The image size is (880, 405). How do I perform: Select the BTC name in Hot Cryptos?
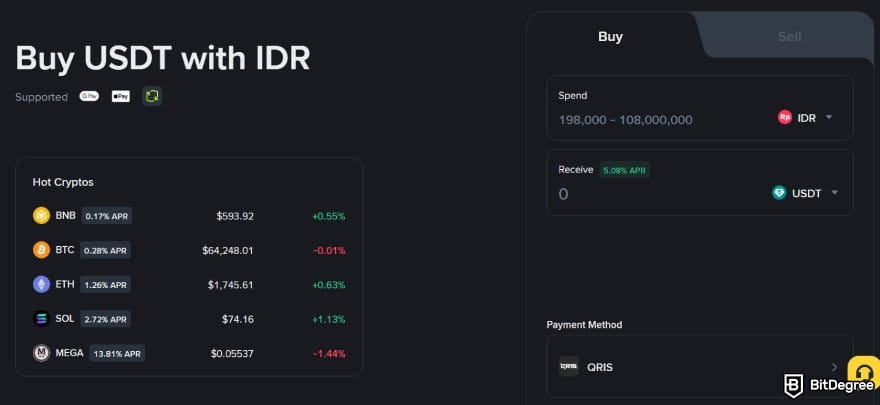coord(65,250)
